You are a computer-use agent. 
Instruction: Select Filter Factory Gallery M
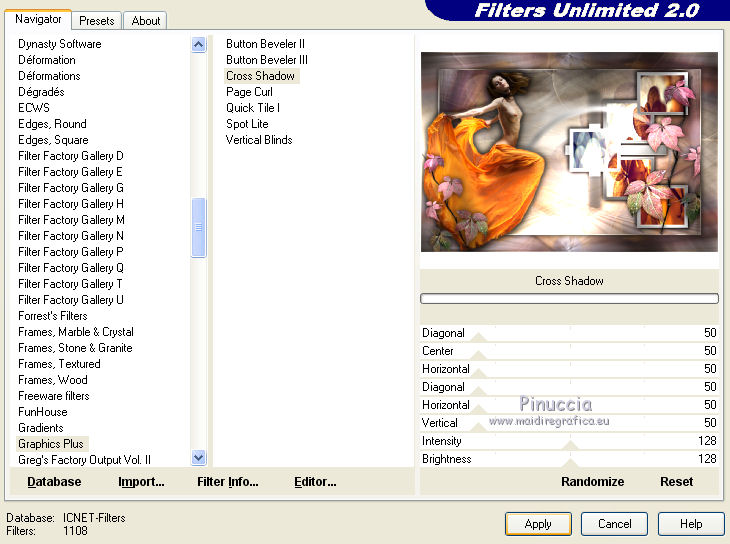(x=71, y=220)
